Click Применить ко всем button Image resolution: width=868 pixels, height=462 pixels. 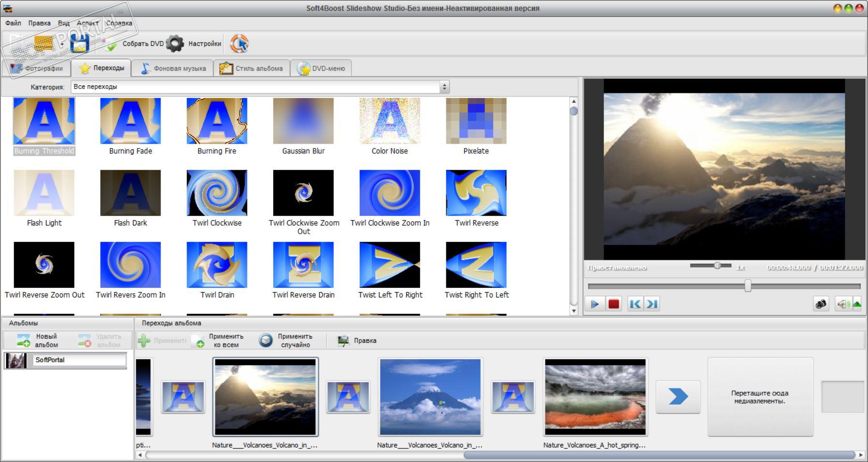[218, 341]
